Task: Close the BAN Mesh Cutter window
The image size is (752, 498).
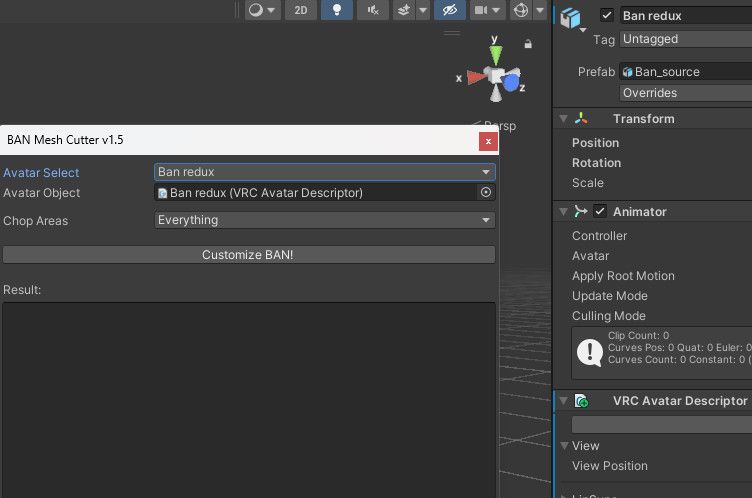Action: click(x=488, y=141)
